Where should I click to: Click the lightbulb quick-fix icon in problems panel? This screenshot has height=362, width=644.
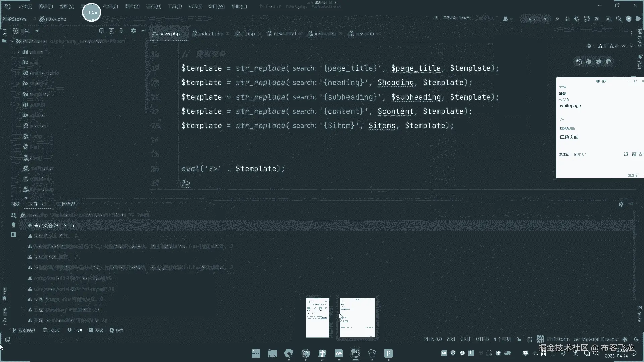13,225
